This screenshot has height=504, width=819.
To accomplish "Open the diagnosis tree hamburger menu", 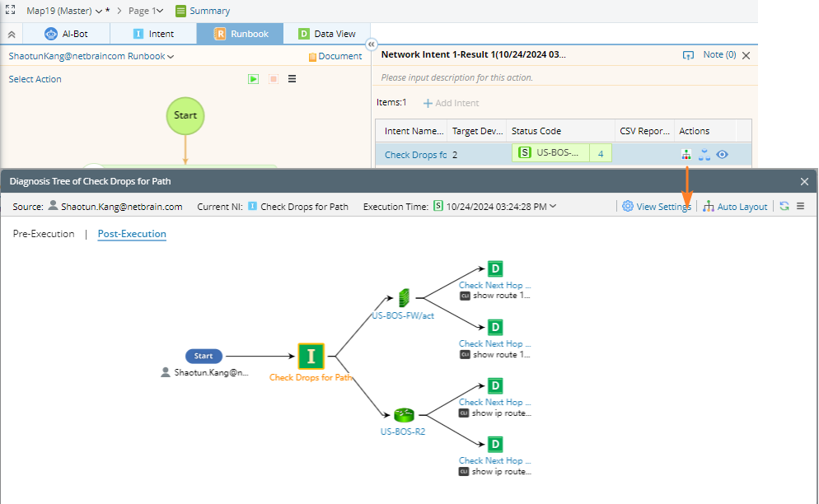I will coord(800,207).
